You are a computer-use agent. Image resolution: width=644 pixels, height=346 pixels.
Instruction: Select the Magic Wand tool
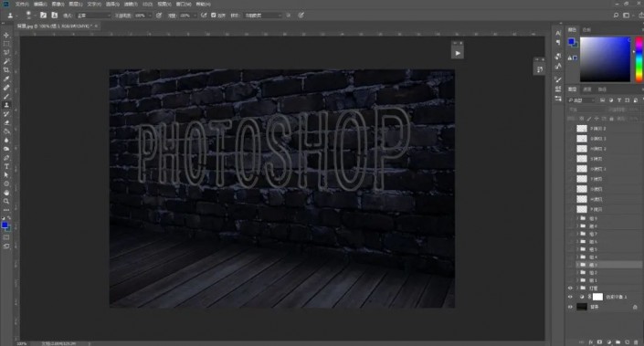[x=6, y=61]
